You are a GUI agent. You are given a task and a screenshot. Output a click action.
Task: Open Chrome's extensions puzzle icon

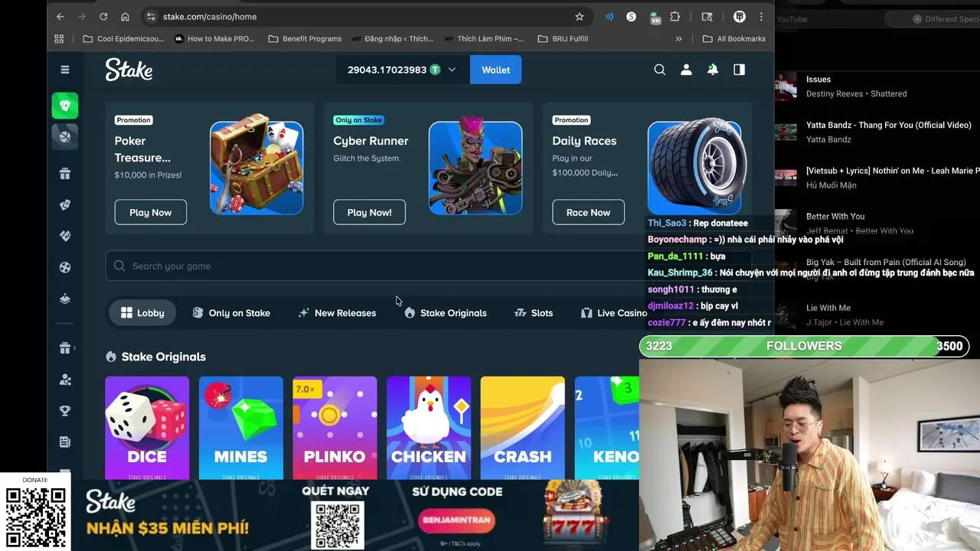coord(675,16)
